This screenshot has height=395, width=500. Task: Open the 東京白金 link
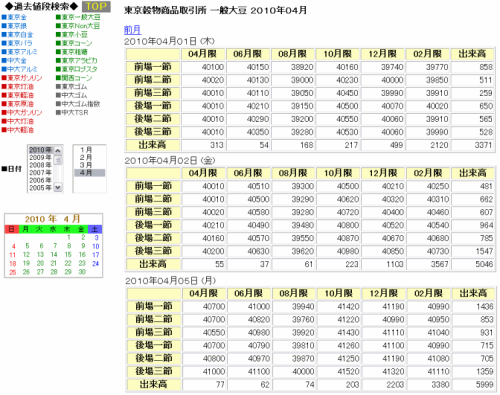pos(20,35)
